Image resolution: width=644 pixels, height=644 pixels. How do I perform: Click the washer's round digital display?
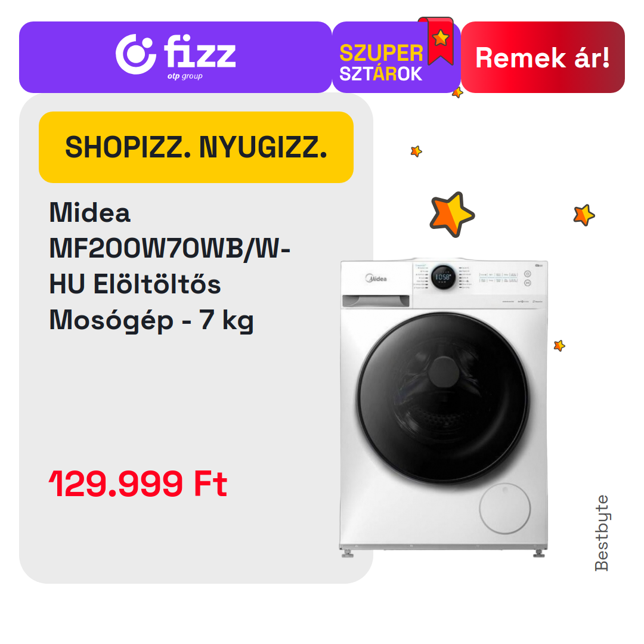tap(443, 277)
